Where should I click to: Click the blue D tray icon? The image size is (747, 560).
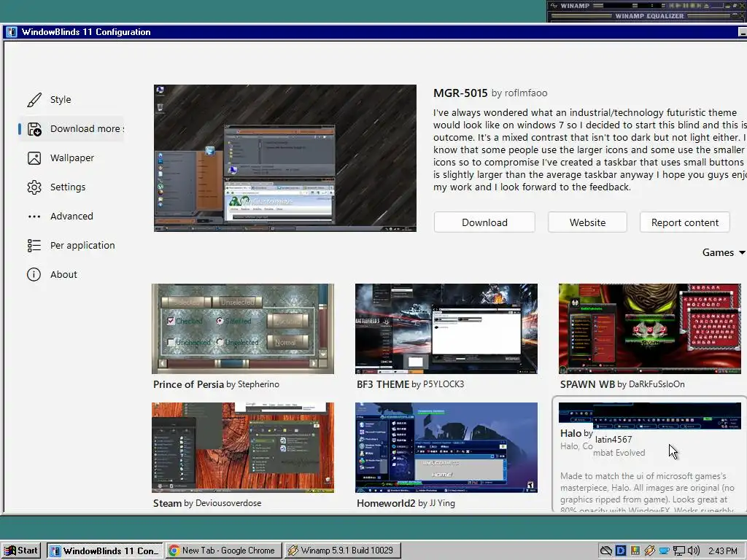point(621,551)
